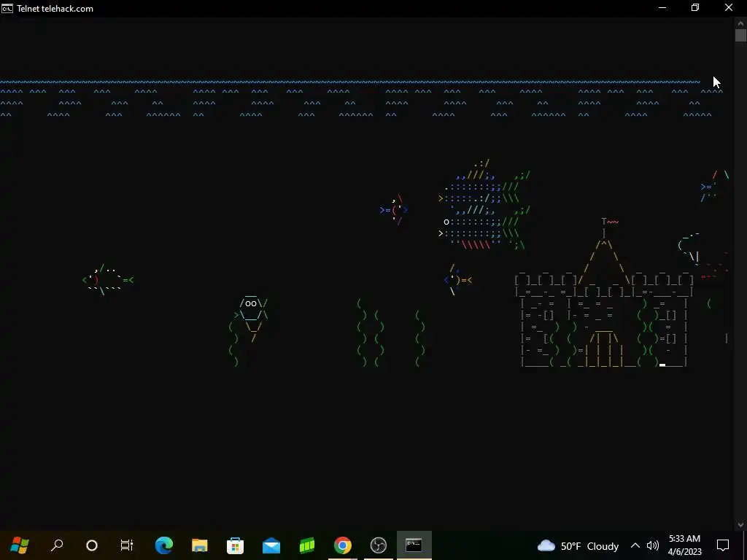Screen dimensions: 747x560
Task: Open Task View on taskbar
Action: point(127,545)
